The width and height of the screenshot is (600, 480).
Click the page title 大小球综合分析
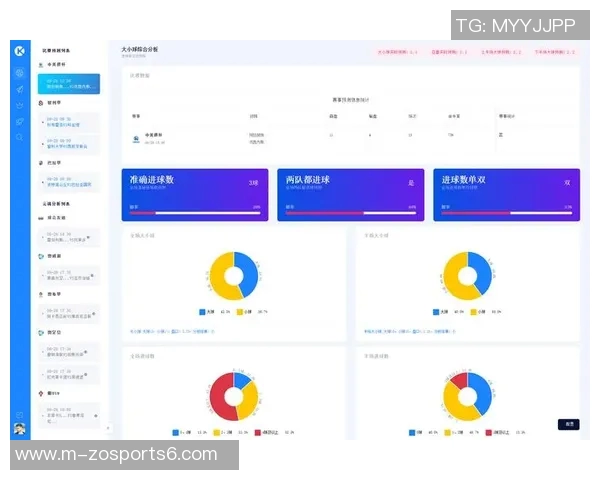click(140, 49)
